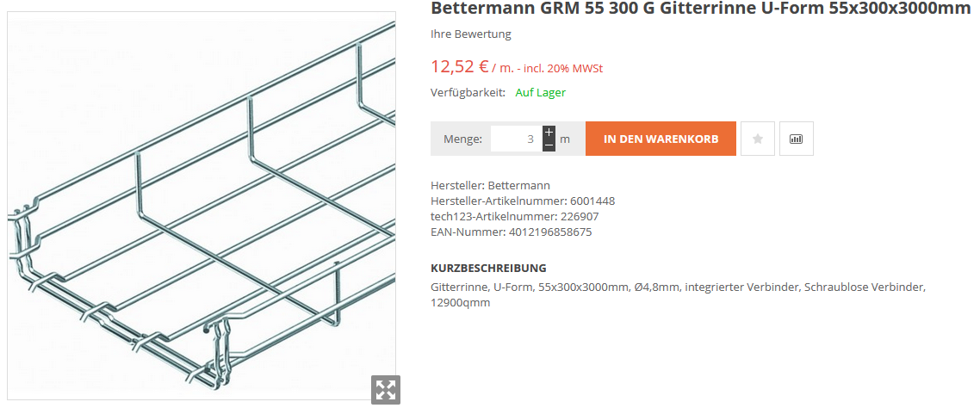Click IN DEN WARENKORB button
Image resolution: width=980 pixels, height=408 pixels.
tap(661, 139)
